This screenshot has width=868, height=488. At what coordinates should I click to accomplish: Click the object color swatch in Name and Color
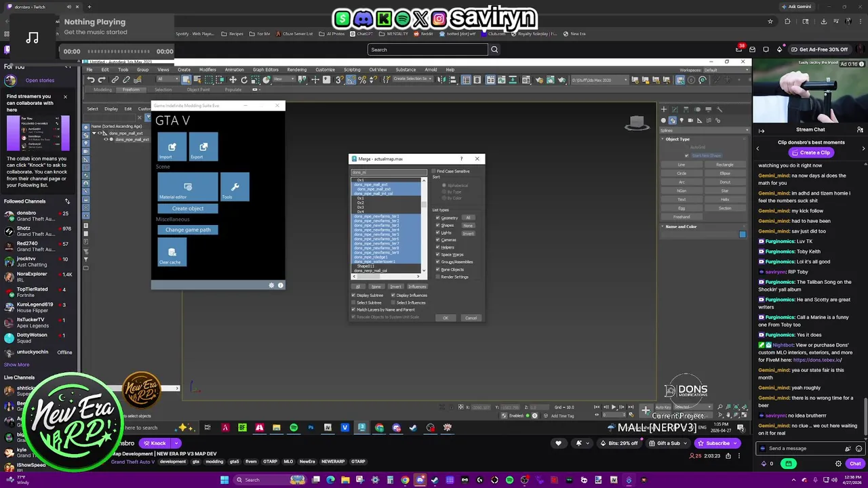click(x=743, y=235)
